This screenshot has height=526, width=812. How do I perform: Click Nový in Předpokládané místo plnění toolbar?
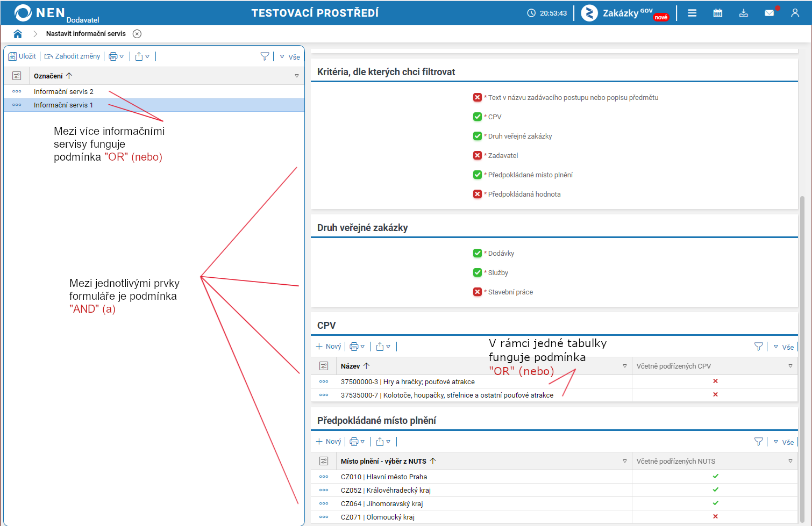[329, 442]
